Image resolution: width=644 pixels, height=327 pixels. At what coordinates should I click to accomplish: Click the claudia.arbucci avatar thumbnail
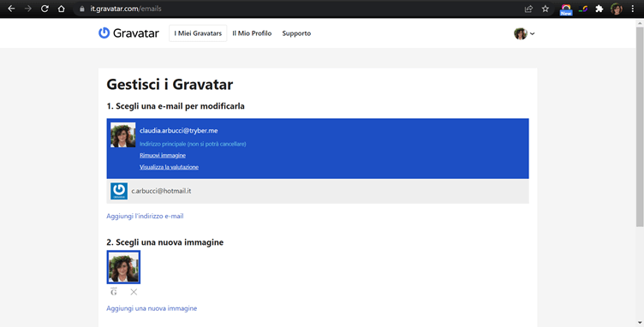(122, 134)
